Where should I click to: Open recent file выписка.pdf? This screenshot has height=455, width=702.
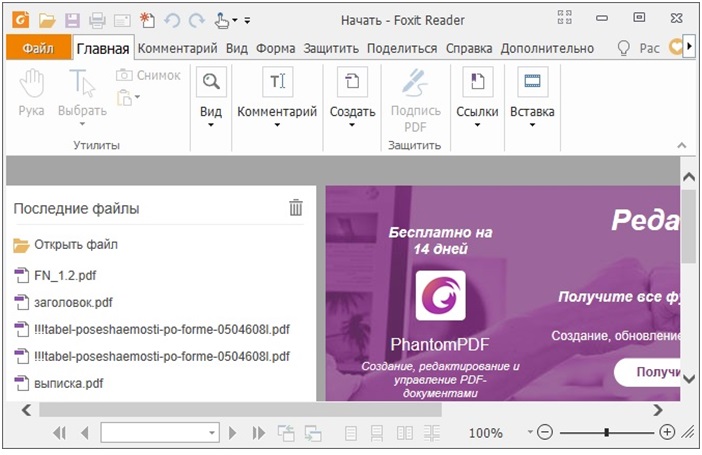pos(59,383)
